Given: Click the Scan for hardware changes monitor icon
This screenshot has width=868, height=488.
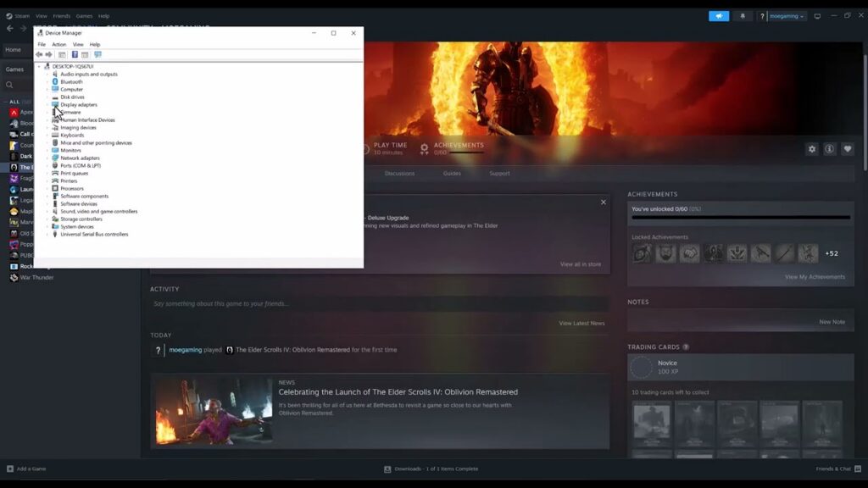Looking at the screenshot, I should tap(98, 55).
